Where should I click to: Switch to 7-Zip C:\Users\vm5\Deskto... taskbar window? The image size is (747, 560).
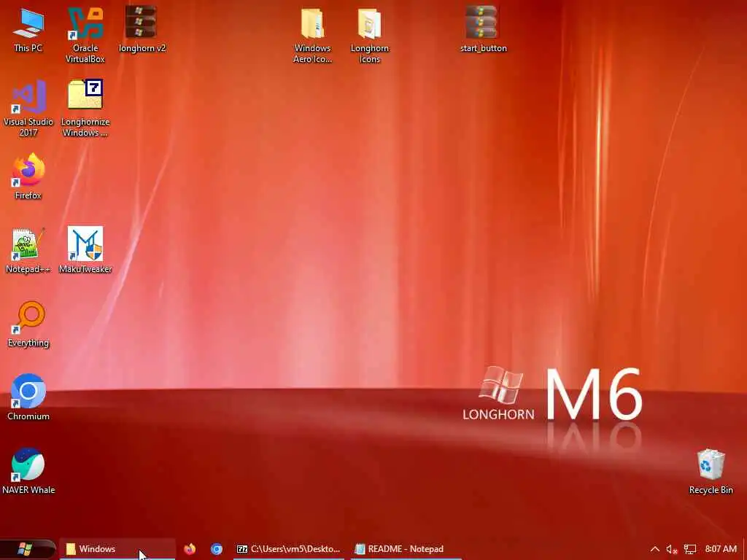tap(289, 549)
